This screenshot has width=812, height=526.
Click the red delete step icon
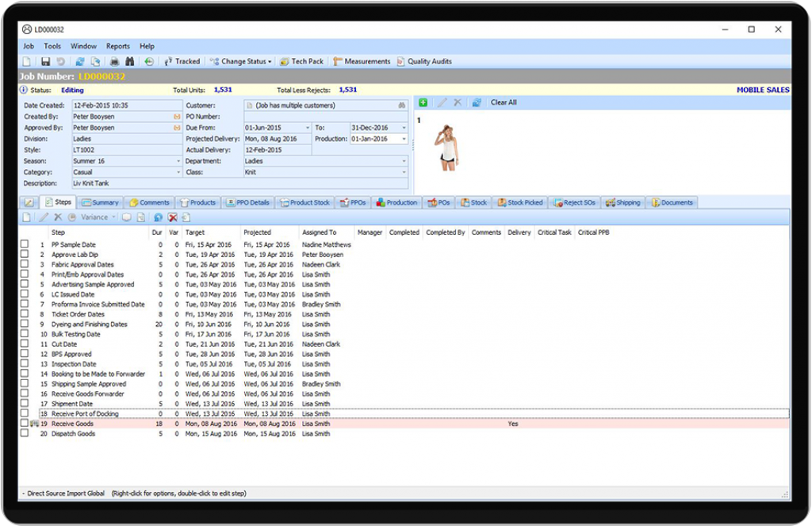[171, 216]
